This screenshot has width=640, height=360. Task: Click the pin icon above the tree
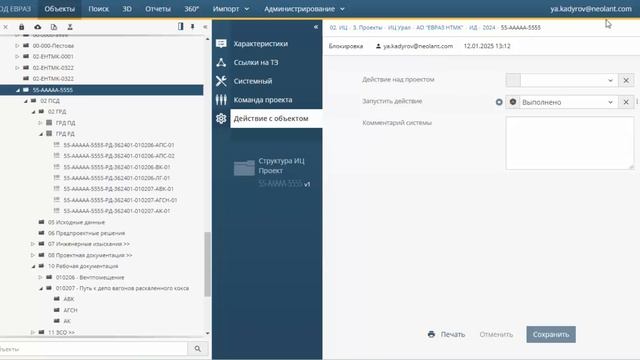click(x=193, y=27)
